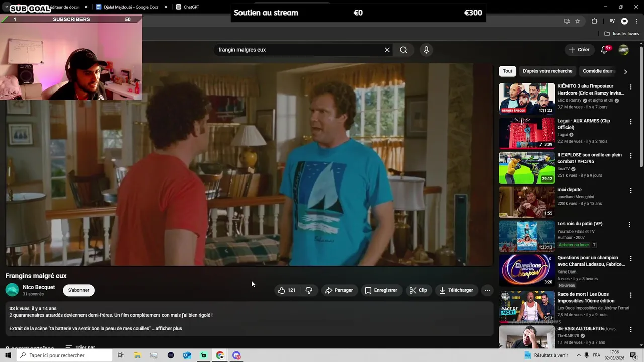Create a Clip of the video
Screen dimensions: 644x362
tap(418, 290)
